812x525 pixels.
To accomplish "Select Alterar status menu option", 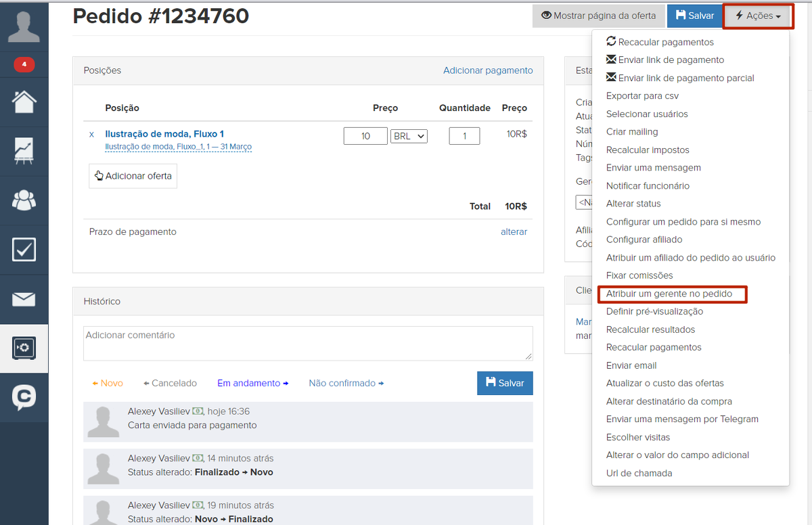I will pos(633,204).
